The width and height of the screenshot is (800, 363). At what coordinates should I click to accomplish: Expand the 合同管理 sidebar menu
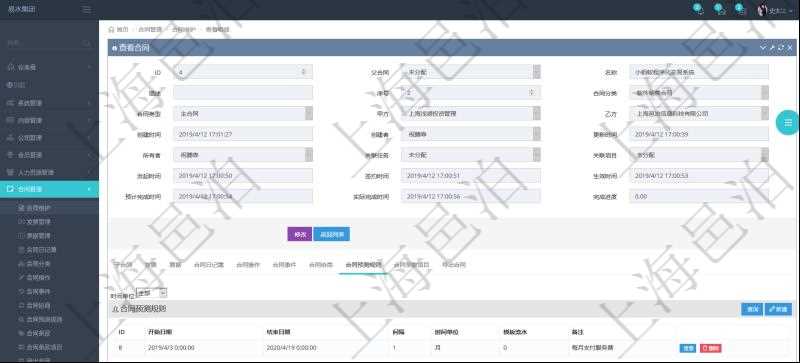pyautogui.click(x=49, y=189)
